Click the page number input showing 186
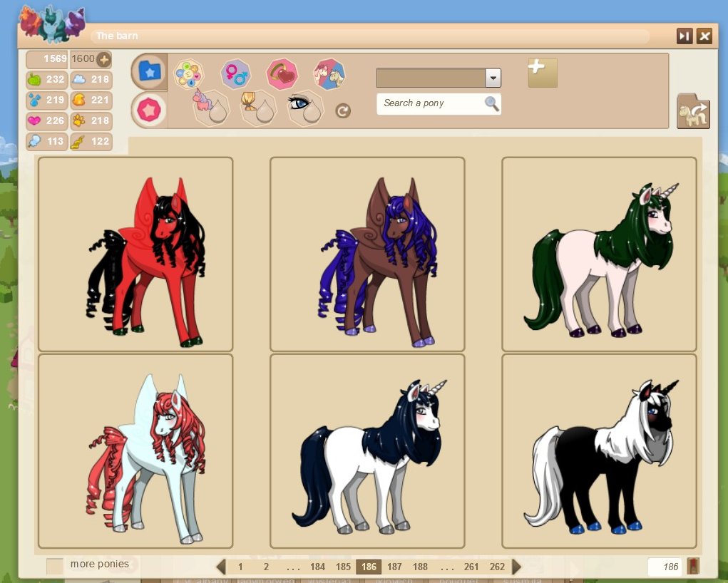Screen dimensions: 728x583 [665, 567]
